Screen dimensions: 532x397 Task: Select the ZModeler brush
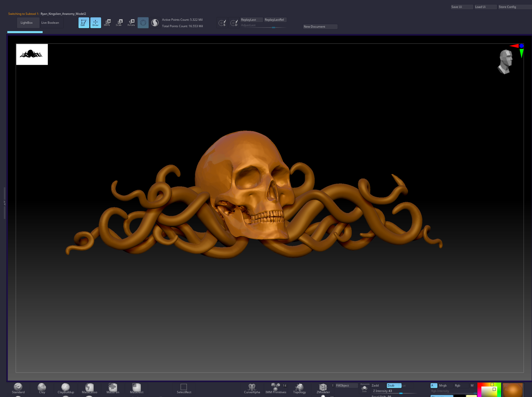(x=323, y=388)
